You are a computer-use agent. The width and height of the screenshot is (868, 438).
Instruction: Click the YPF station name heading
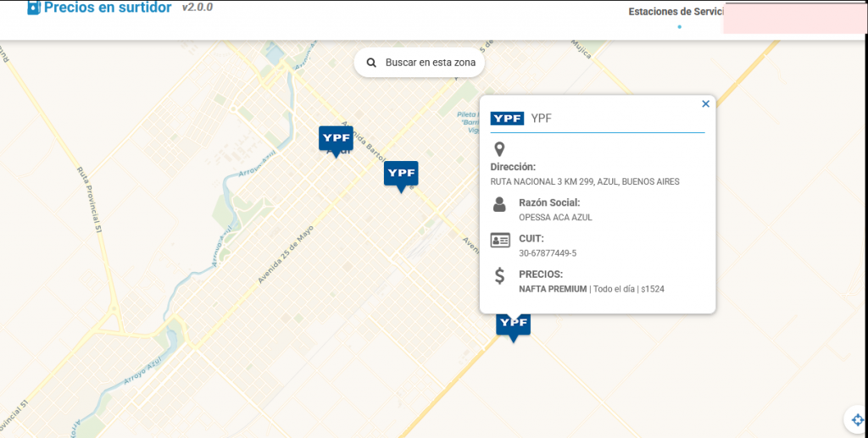(x=542, y=119)
